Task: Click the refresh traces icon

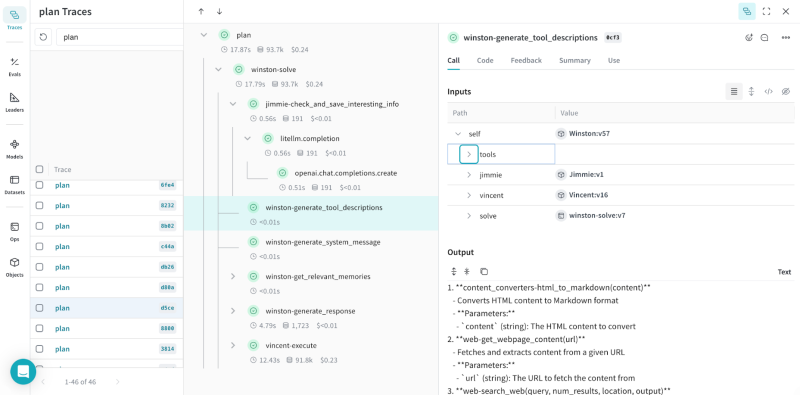Action: [43, 37]
